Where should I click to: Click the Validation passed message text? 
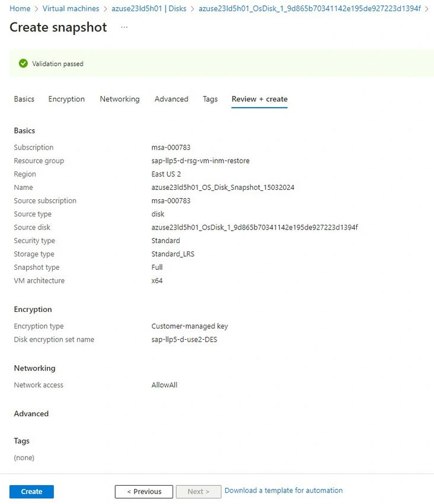click(x=58, y=63)
